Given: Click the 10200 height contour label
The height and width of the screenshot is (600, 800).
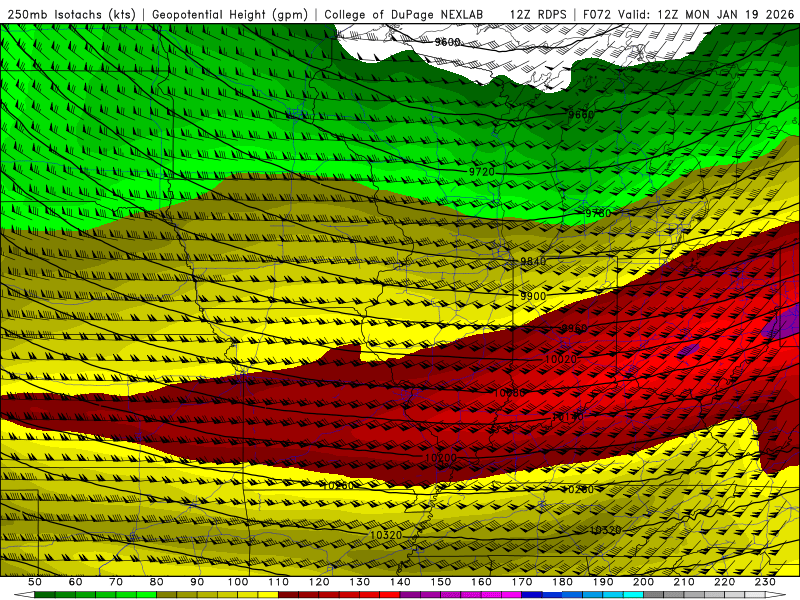Looking at the screenshot, I should pyautogui.click(x=440, y=458).
